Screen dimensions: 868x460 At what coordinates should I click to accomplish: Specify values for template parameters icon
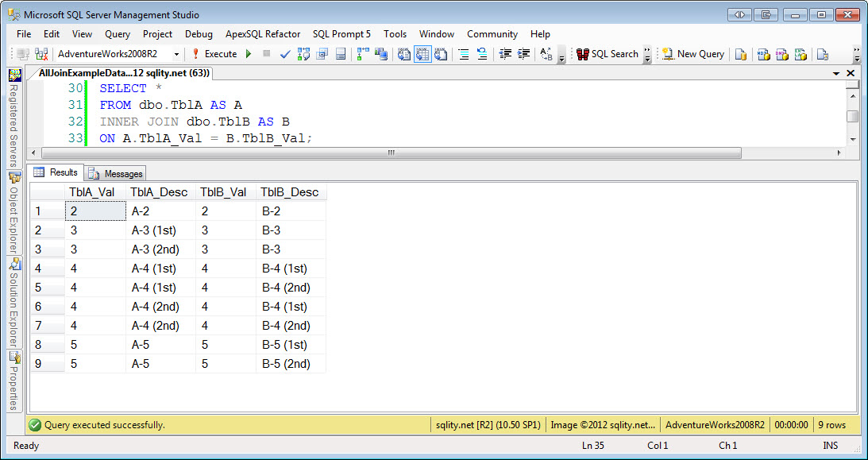(x=546, y=54)
